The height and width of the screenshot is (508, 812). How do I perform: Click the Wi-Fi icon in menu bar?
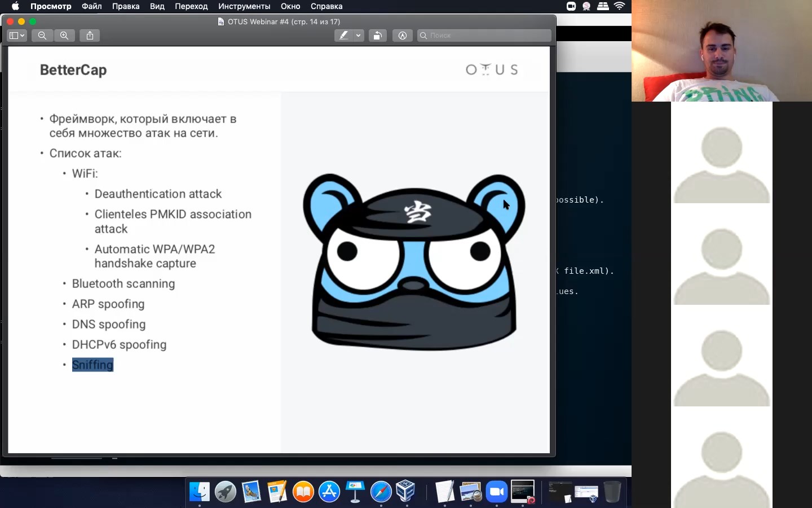(x=620, y=6)
